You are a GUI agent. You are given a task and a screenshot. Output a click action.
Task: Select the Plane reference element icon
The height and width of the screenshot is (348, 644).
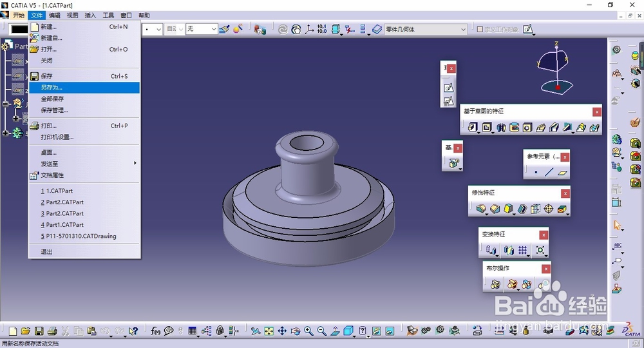562,173
